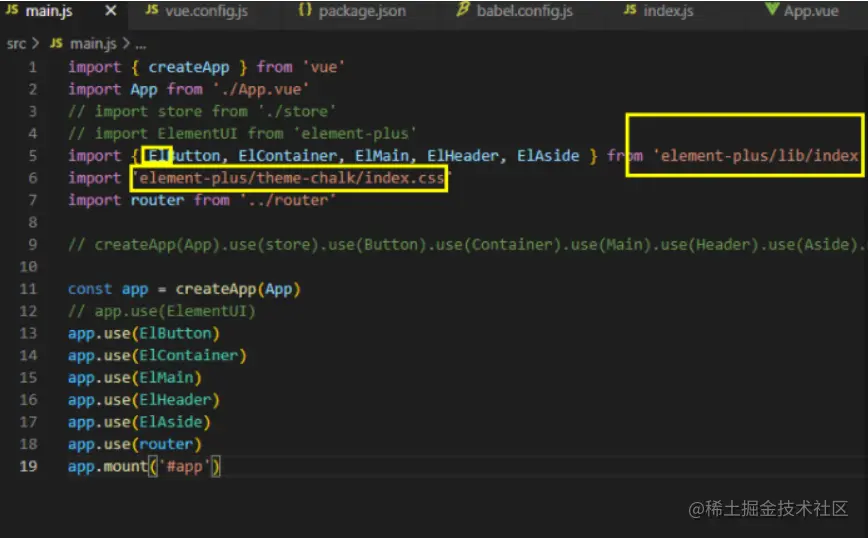Viewport: 868px width, 538px height.
Task: Click the '#app' string on line 19
Action: tap(184, 467)
